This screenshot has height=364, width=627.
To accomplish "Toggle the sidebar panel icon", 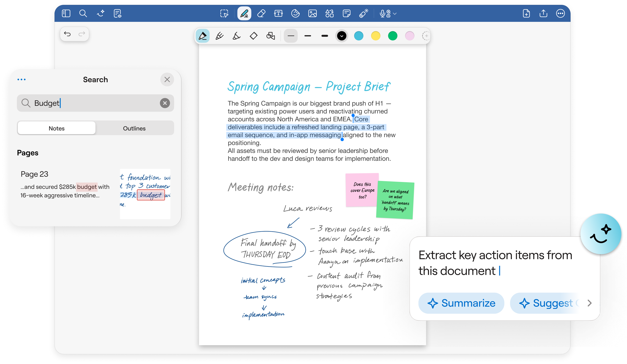I will 66,13.
